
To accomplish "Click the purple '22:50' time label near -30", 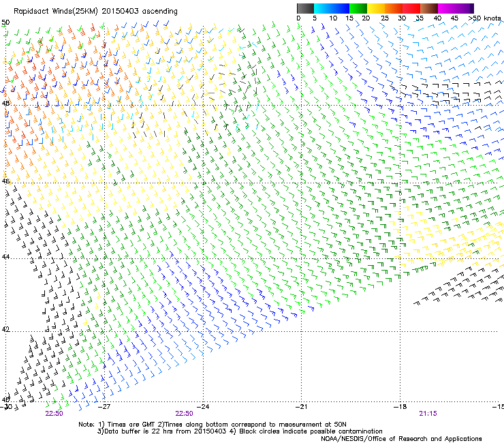I will 54,414.
